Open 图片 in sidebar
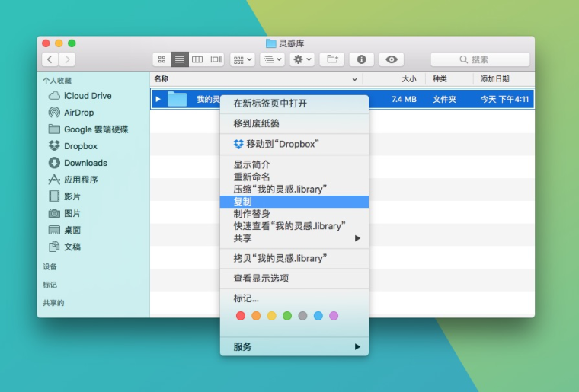This screenshot has width=579, height=392. pos(64,213)
